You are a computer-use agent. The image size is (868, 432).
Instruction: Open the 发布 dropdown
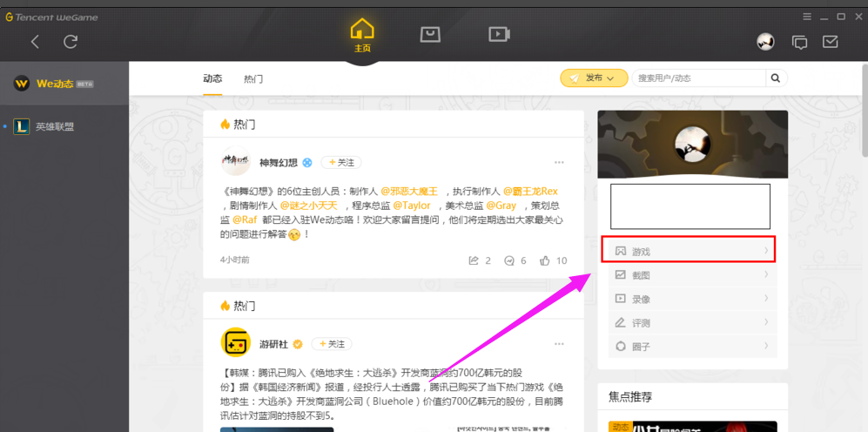(x=594, y=78)
